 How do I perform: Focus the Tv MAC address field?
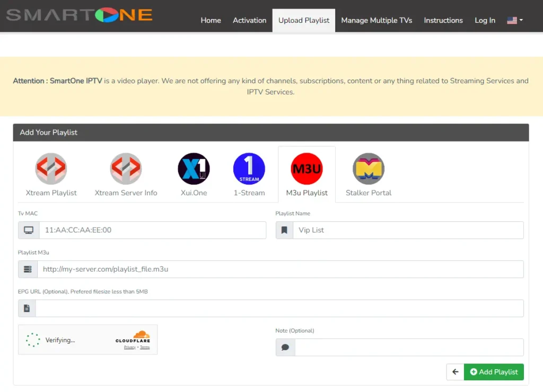click(152, 230)
